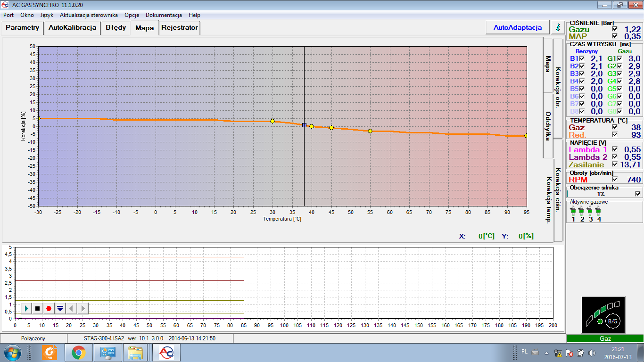Toggle the Obciążenie silnika checkbox
Image resolution: width=644 pixels, height=362 pixels.
click(638, 194)
